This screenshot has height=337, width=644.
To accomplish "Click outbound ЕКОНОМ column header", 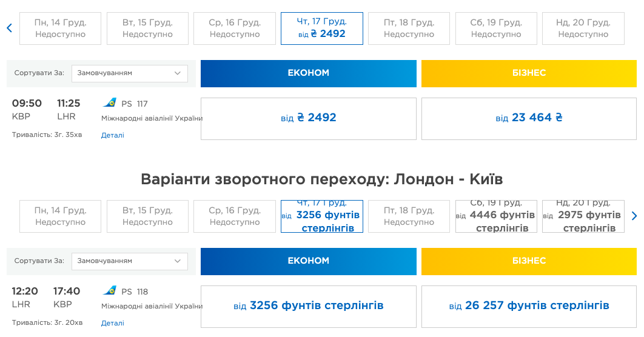I will click(309, 73).
